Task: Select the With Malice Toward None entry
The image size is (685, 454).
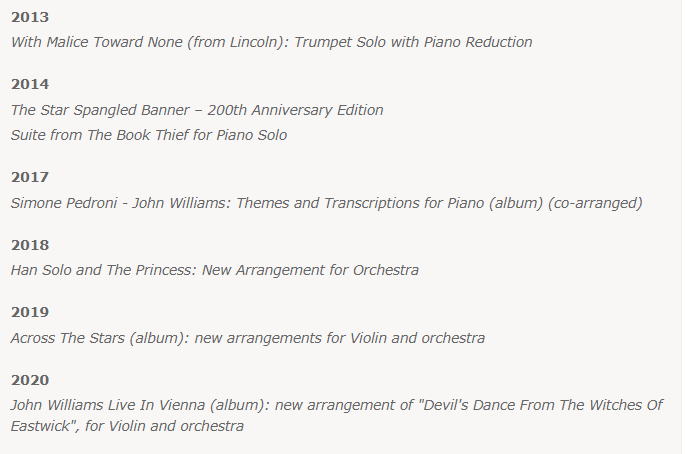Action: (x=271, y=42)
